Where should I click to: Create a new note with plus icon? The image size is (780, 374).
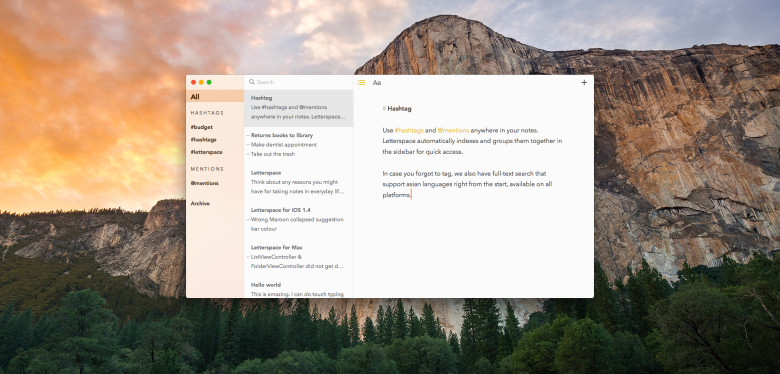(584, 83)
